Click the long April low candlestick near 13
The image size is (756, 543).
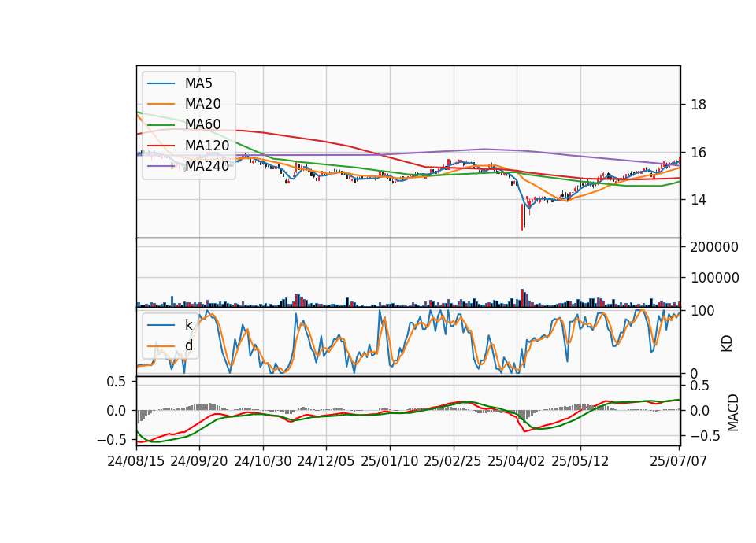522,217
